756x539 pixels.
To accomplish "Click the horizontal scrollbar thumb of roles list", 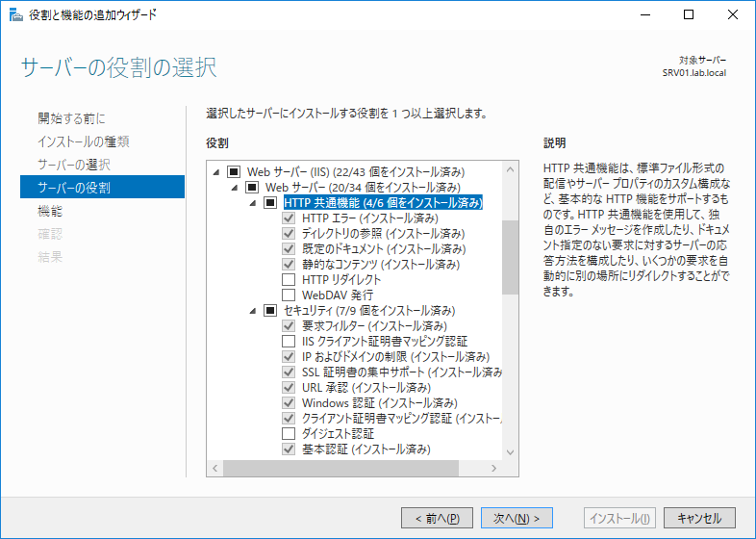I will [x=340, y=468].
